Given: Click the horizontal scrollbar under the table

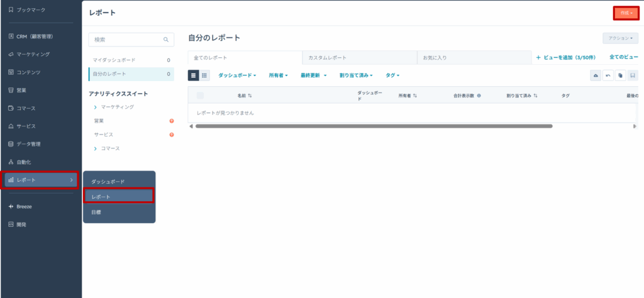Looking at the screenshot, I should pyautogui.click(x=374, y=126).
